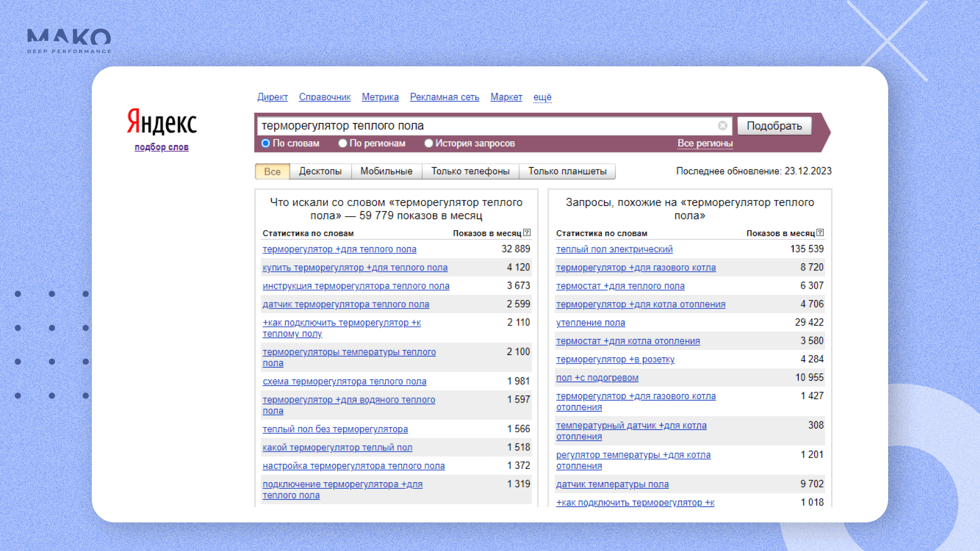Click the Яндекс logo
Viewport: 980px width, 551px height.
point(162,121)
